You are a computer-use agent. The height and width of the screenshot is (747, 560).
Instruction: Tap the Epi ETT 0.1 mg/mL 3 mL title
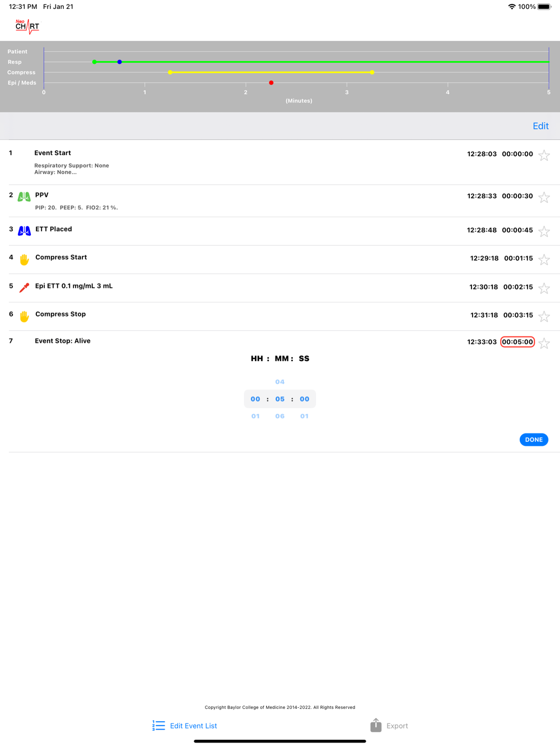click(74, 286)
